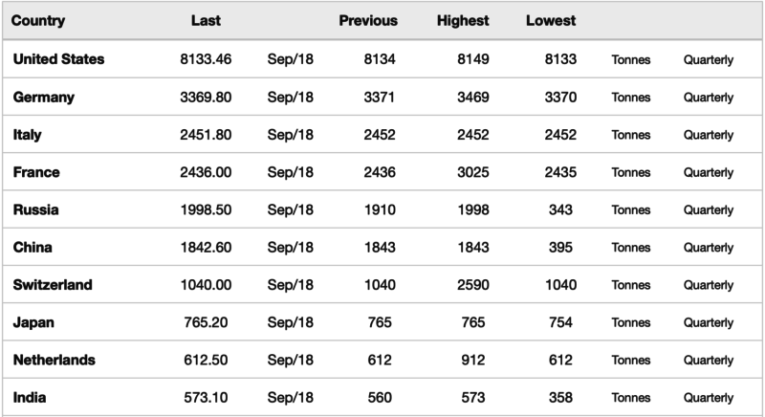Viewport: 765px width, 417px height.
Task: Select Switzerland's highest value 2590
Action: [471, 285]
